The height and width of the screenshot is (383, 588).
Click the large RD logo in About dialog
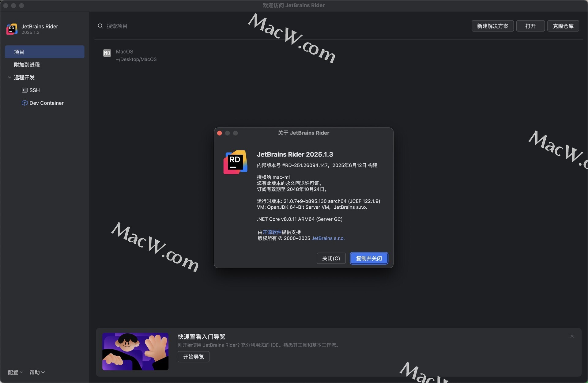click(x=235, y=162)
